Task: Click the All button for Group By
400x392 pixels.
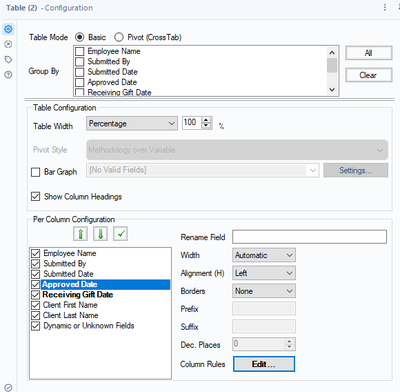Action: [369, 53]
